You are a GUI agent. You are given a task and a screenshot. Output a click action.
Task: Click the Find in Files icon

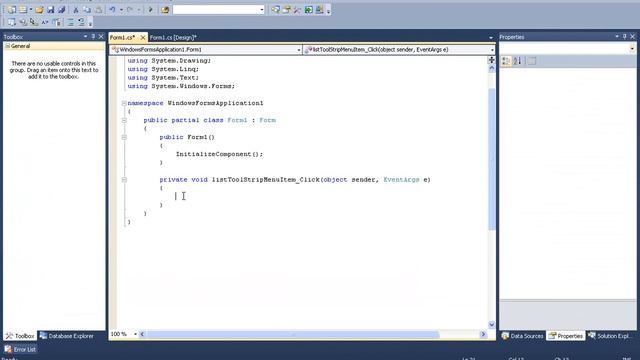[x=165, y=9]
